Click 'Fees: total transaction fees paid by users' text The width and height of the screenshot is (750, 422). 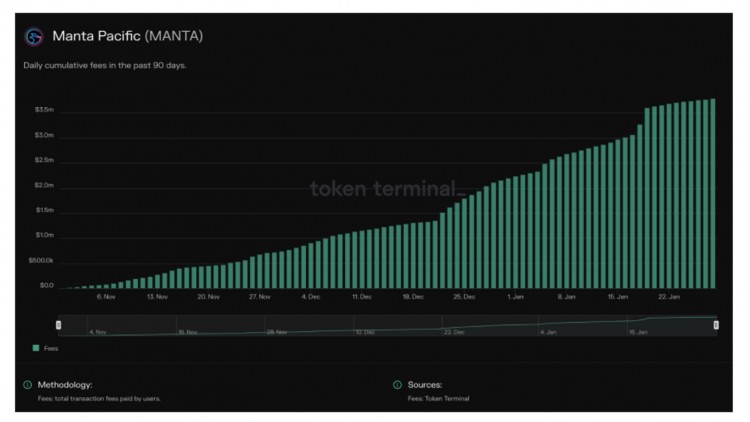(99, 398)
